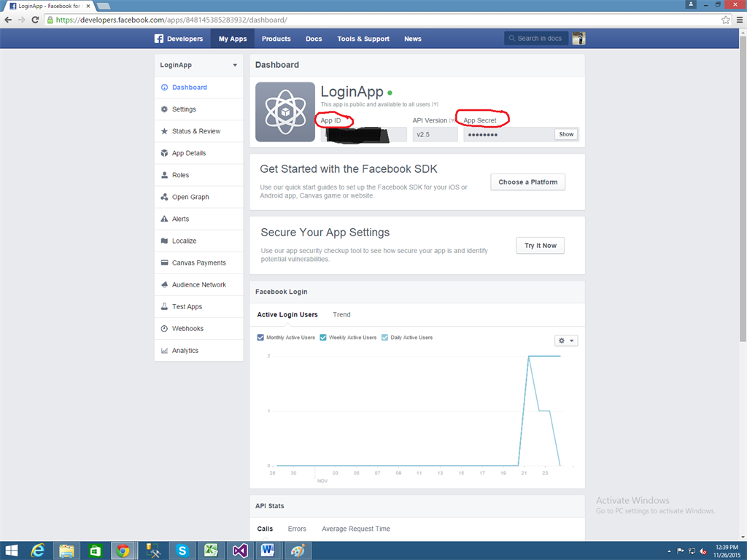Switch to the Errors tab in API Stats
747x560 pixels.
(297, 529)
